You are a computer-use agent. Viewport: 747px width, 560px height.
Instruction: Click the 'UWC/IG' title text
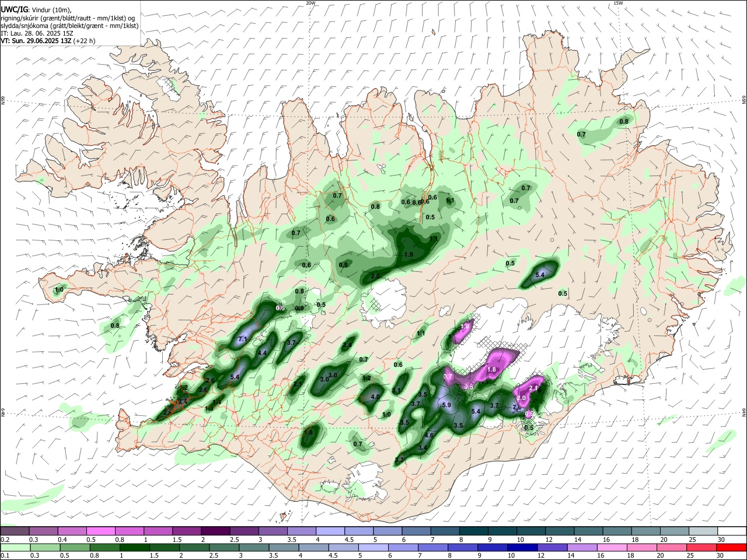coord(14,10)
